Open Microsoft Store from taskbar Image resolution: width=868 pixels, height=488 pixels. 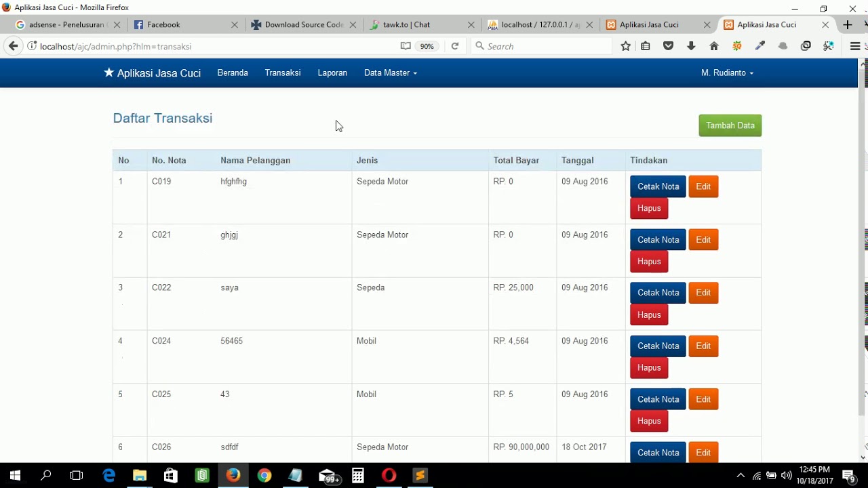(171, 475)
